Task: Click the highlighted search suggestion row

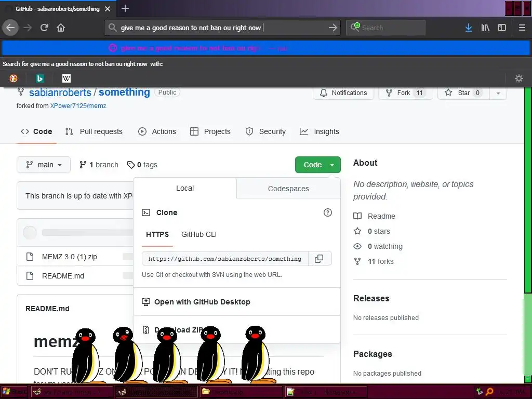Action: [266, 48]
